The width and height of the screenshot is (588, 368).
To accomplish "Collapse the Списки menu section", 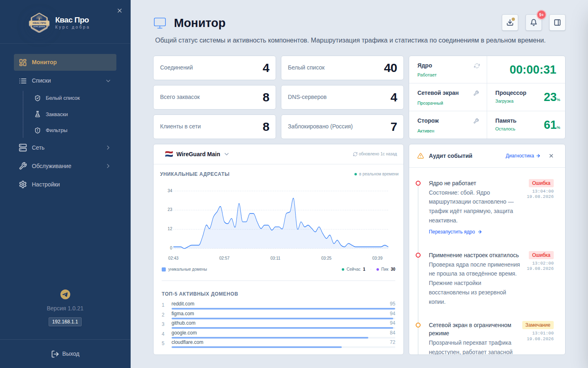I will (65, 81).
